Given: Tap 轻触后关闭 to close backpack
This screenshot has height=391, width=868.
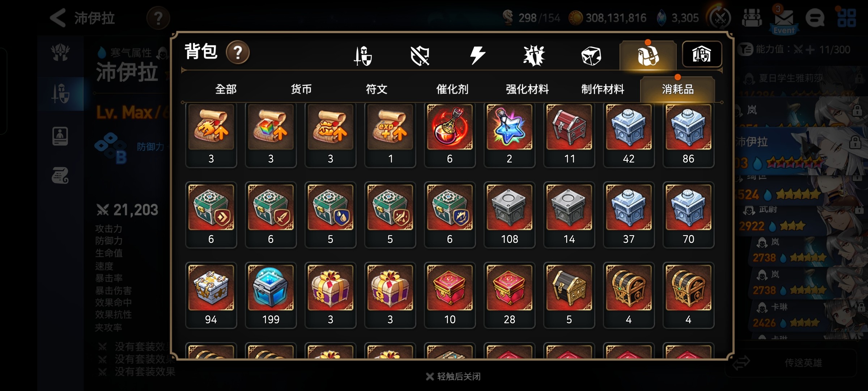Looking at the screenshot, I should click(x=453, y=377).
